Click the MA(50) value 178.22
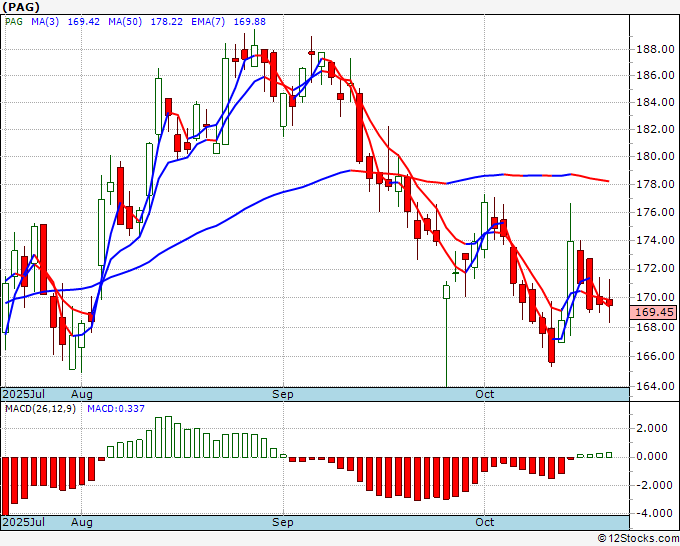Image resolution: width=680 pixels, height=546 pixels. 167,22
